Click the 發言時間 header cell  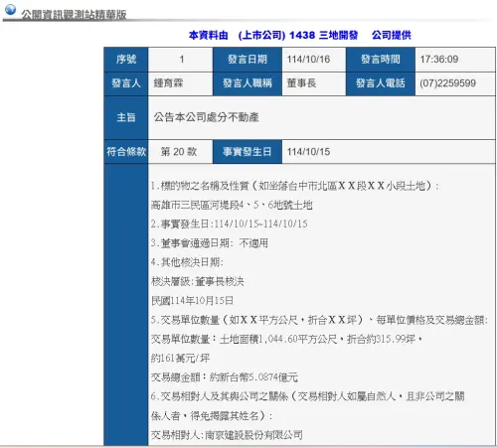click(381, 60)
